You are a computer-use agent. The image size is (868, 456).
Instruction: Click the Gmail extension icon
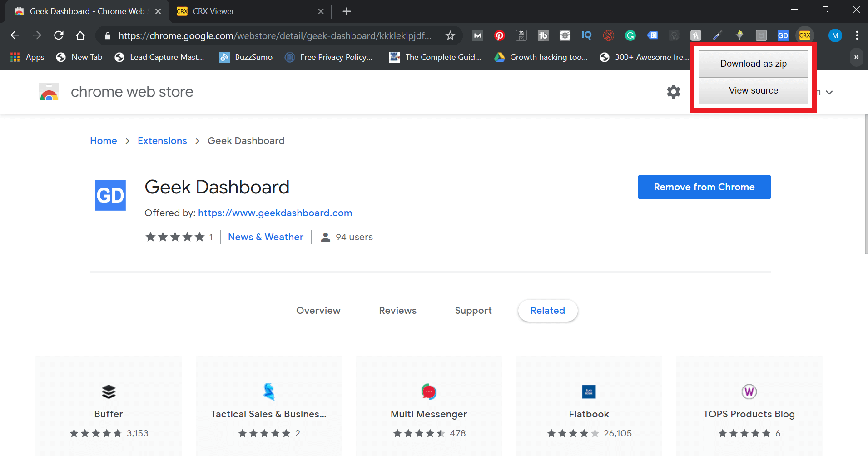click(478, 35)
